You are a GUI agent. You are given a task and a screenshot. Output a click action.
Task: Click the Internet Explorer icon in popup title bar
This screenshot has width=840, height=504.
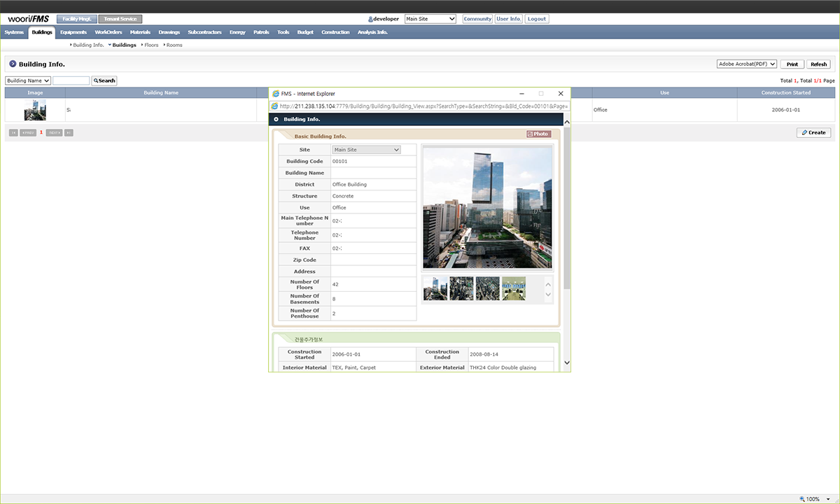point(275,93)
